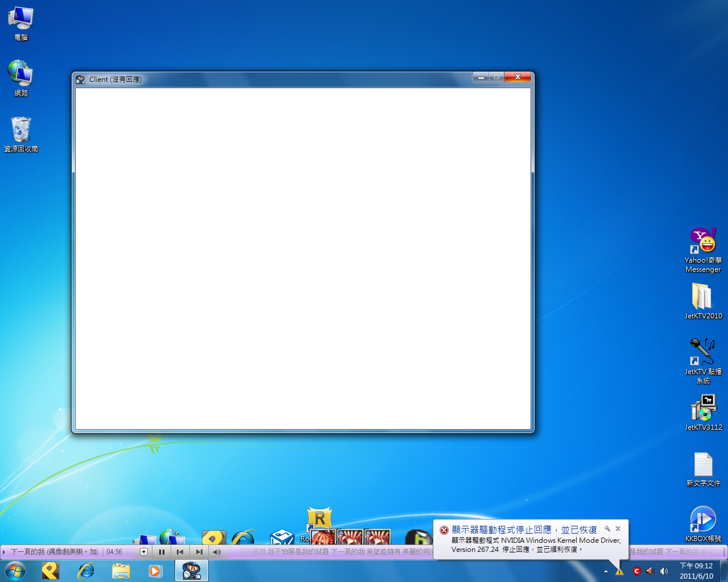Screen dimensions: 728x582
Task: Open Windows Explorer folder on taskbar
Action: click(121, 571)
